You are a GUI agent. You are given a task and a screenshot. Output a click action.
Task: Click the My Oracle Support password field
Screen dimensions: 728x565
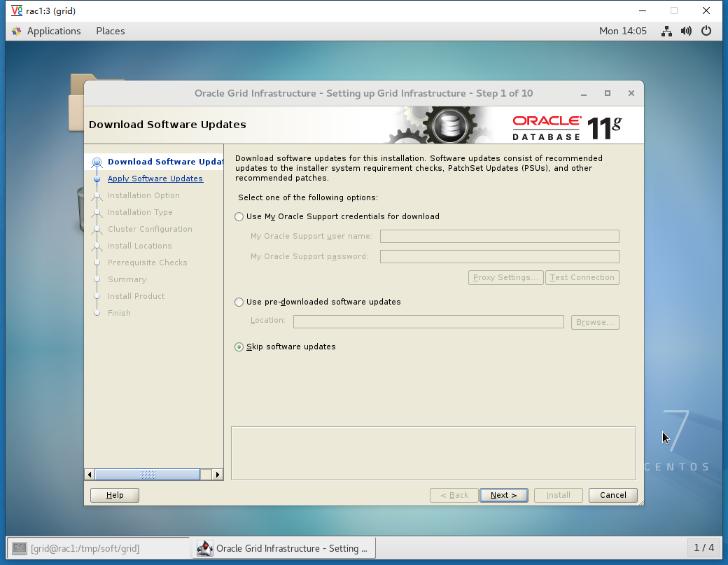(x=500, y=257)
